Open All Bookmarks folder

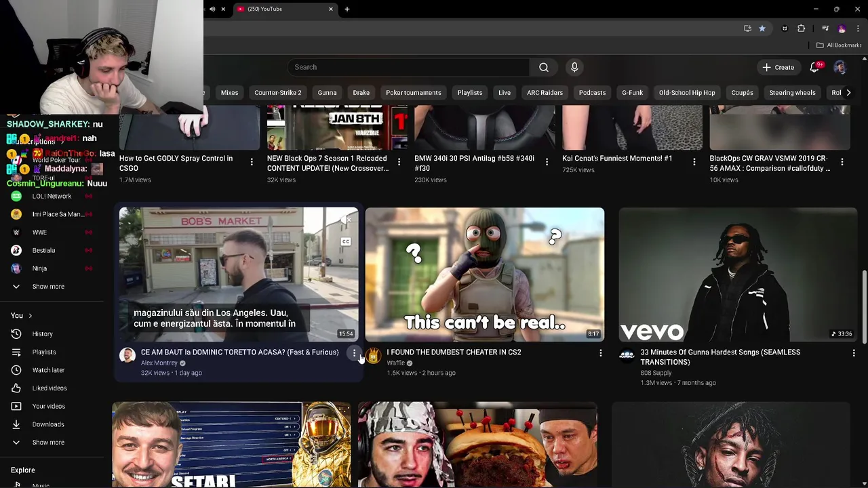click(839, 45)
